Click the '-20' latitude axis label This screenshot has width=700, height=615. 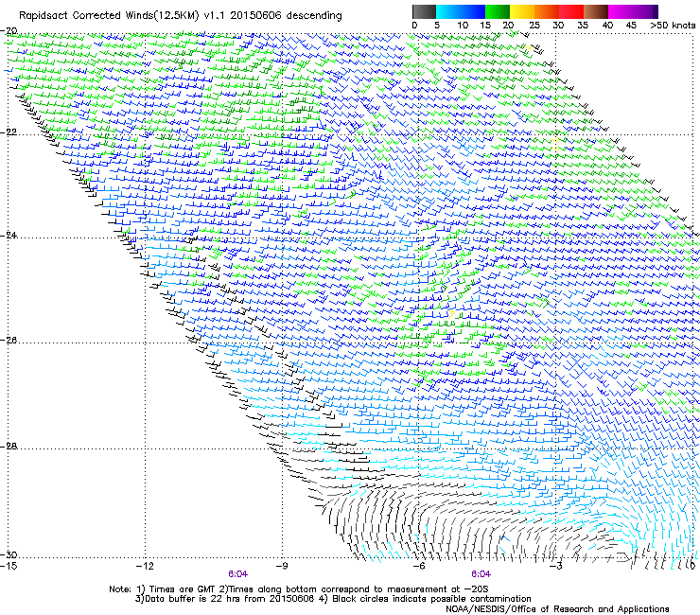[9, 31]
